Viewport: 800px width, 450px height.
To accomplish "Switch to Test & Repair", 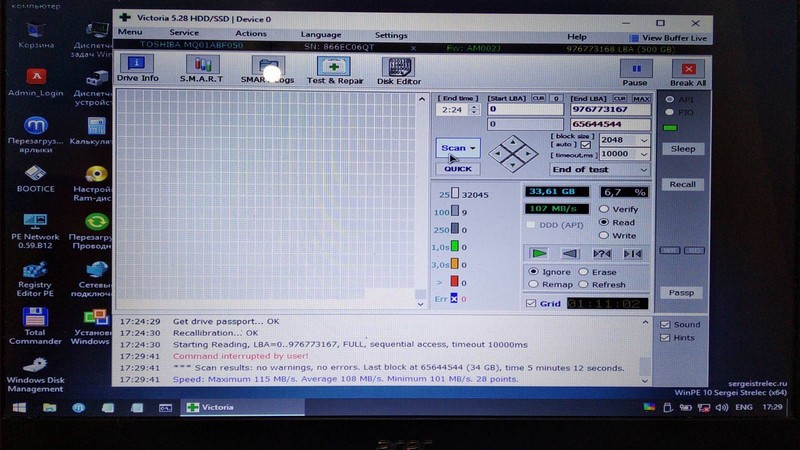I will 332,68.
